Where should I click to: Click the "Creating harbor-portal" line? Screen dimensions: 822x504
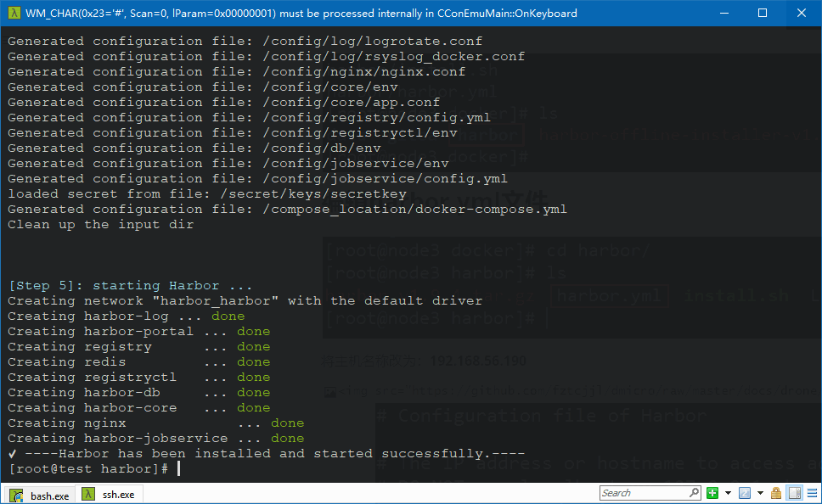pos(139,331)
